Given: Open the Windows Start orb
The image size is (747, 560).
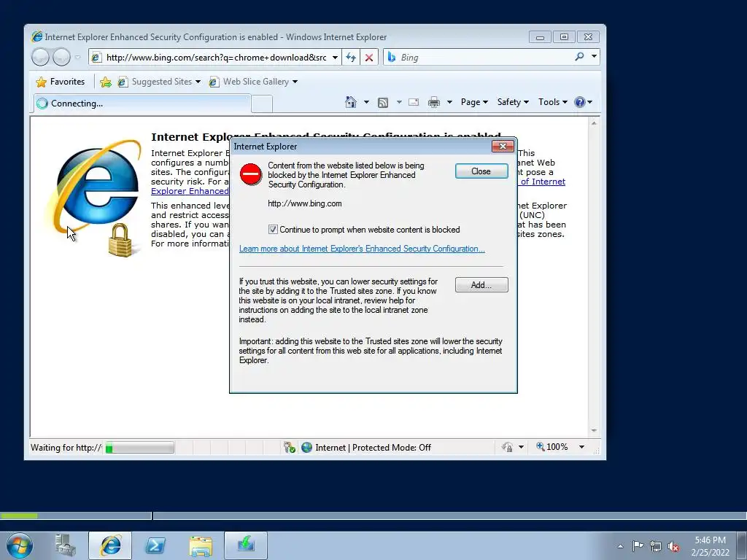Looking at the screenshot, I should click(x=20, y=545).
